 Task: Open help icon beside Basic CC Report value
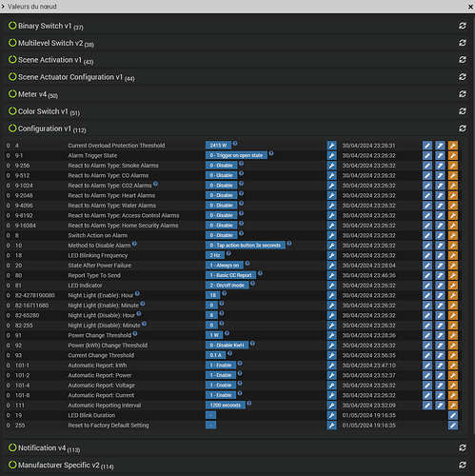260,273
